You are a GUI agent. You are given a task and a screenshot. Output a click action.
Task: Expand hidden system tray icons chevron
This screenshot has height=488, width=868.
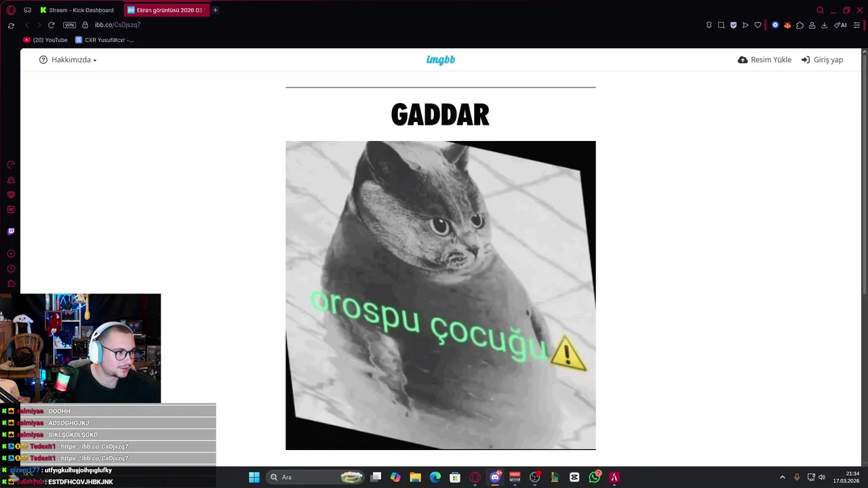click(x=782, y=477)
